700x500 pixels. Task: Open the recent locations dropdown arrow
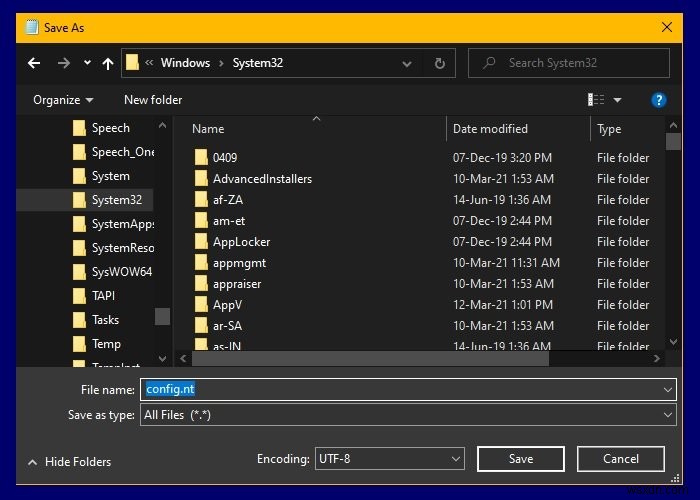coord(88,63)
